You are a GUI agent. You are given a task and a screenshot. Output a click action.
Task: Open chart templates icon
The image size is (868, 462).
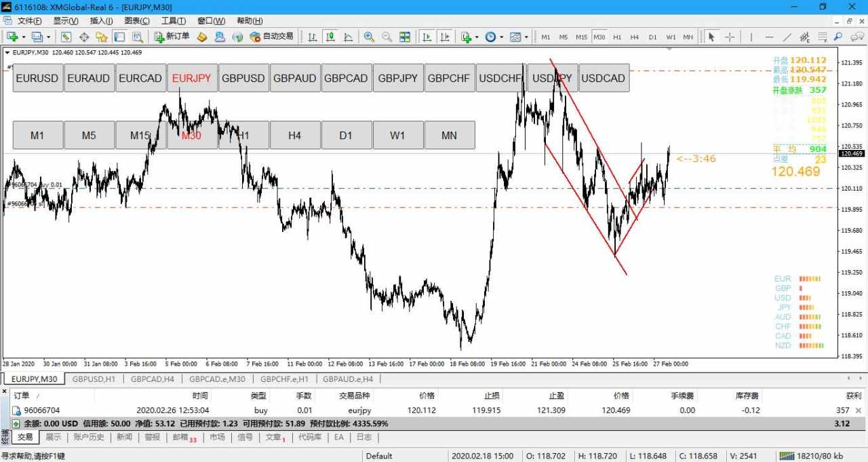(x=515, y=37)
